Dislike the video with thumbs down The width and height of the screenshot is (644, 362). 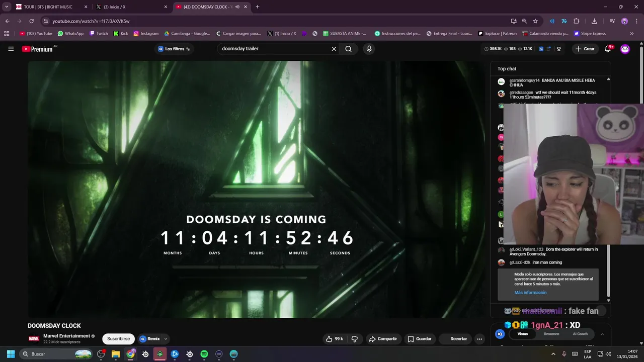tap(355, 339)
